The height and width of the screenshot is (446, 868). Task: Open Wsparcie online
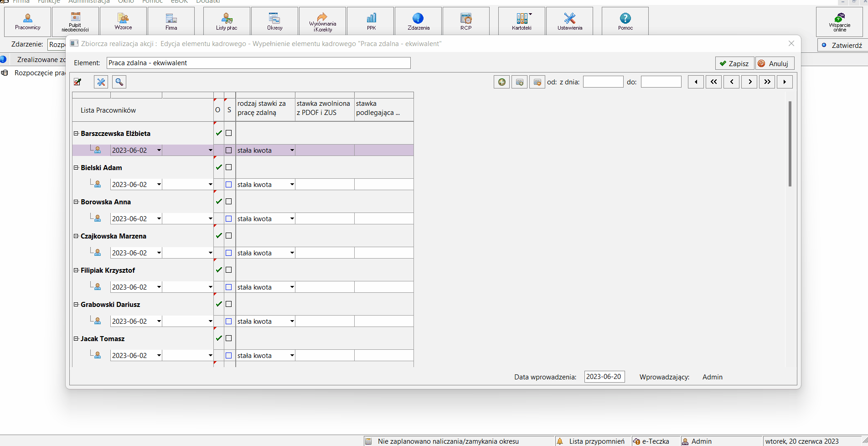click(x=839, y=21)
